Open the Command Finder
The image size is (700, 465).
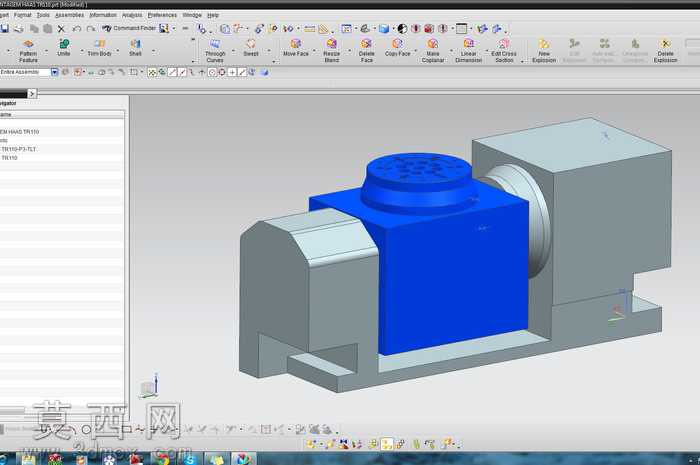(129, 28)
